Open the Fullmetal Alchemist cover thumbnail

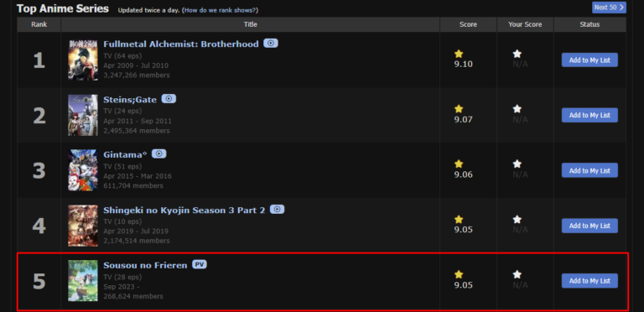pyautogui.click(x=83, y=60)
